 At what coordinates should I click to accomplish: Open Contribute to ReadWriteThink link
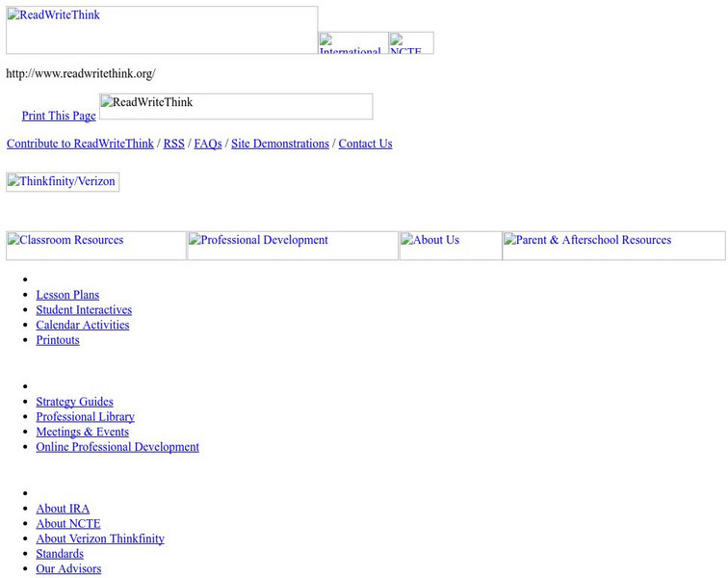[80, 144]
